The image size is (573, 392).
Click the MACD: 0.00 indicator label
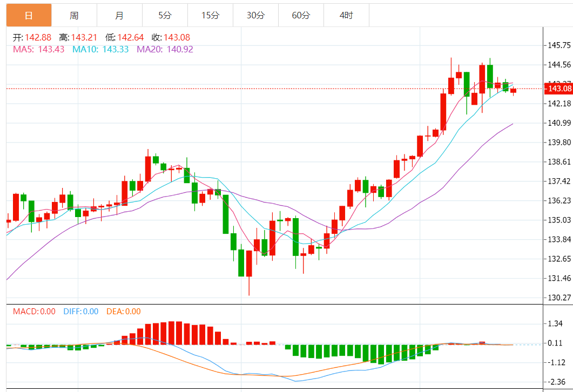pos(35,311)
